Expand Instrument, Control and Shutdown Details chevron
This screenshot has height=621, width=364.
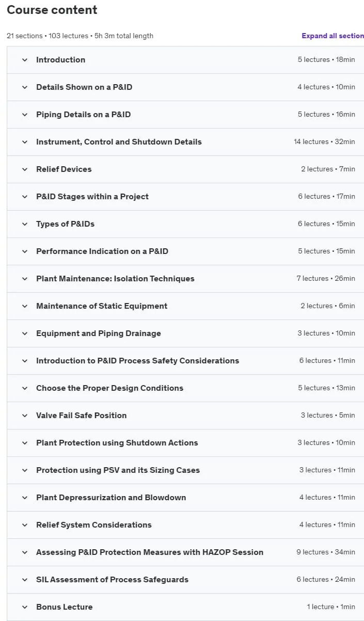[x=24, y=142]
